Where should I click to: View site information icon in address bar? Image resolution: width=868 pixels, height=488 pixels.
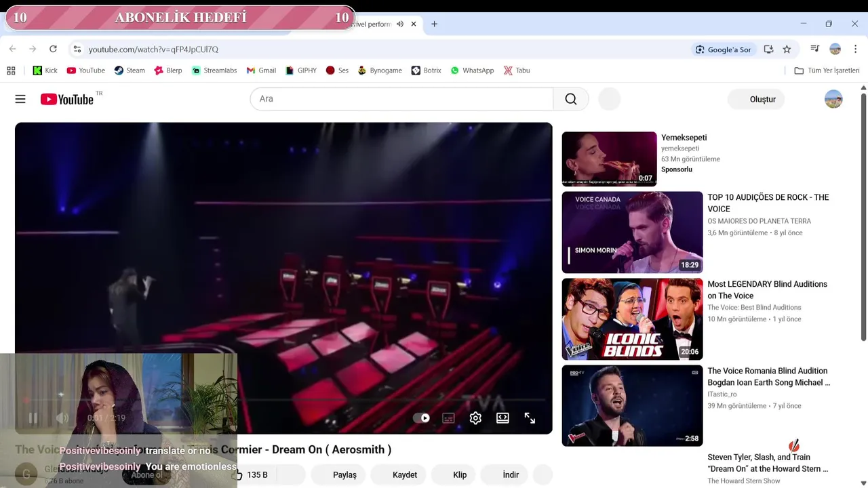tap(77, 49)
